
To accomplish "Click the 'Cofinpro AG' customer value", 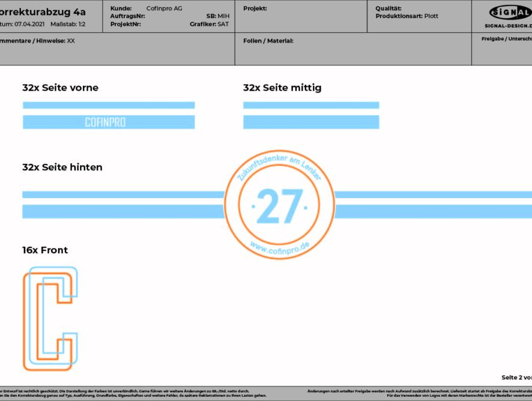I will (x=164, y=8).
